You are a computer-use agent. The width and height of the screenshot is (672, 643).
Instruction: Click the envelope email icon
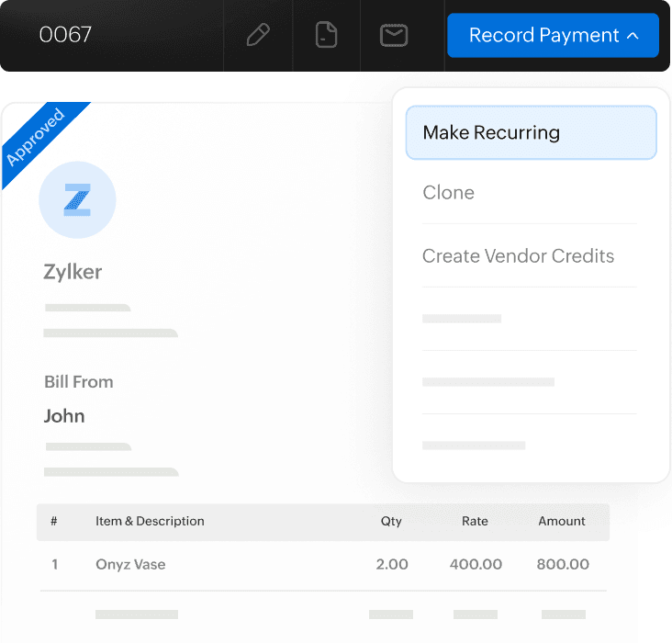pyautogui.click(x=394, y=36)
